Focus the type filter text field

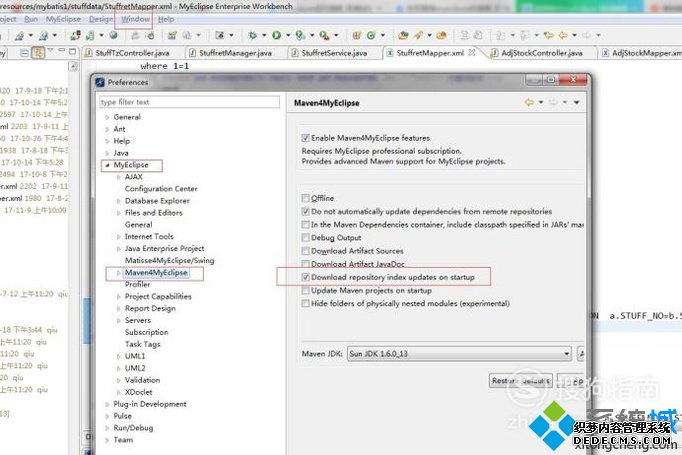[189, 102]
